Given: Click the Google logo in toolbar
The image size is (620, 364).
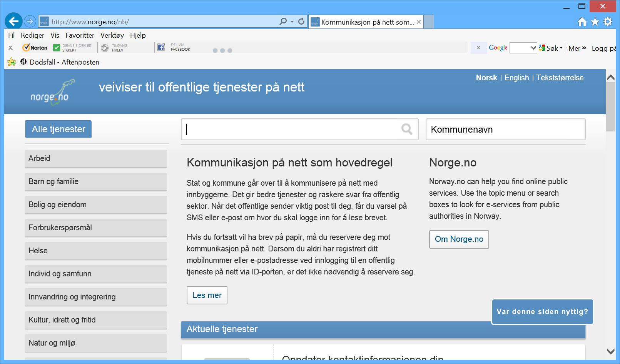Looking at the screenshot, I should [x=498, y=48].
